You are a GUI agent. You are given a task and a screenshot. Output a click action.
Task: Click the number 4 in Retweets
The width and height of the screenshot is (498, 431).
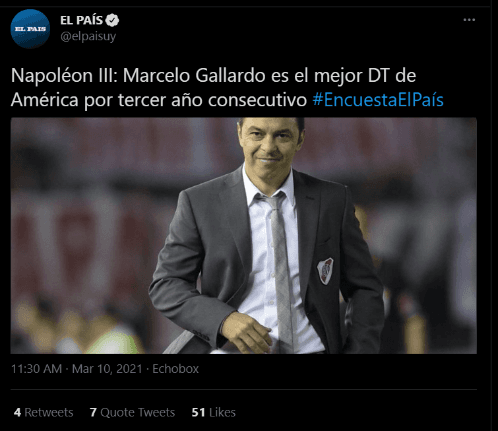tap(17, 412)
